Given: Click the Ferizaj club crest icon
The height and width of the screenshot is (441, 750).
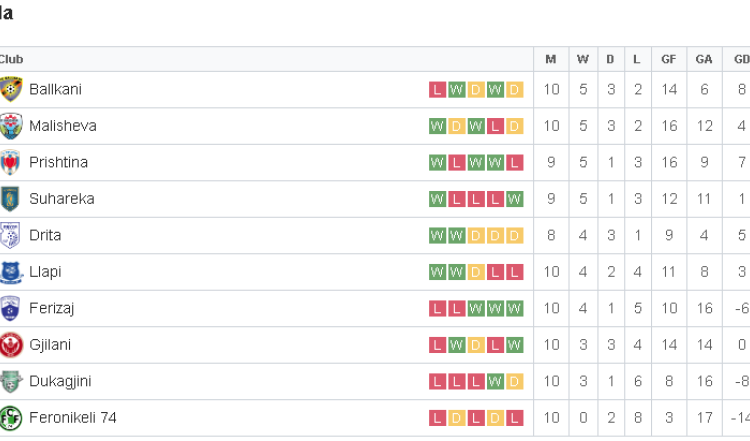Looking at the screenshot, I should (10, 309).
